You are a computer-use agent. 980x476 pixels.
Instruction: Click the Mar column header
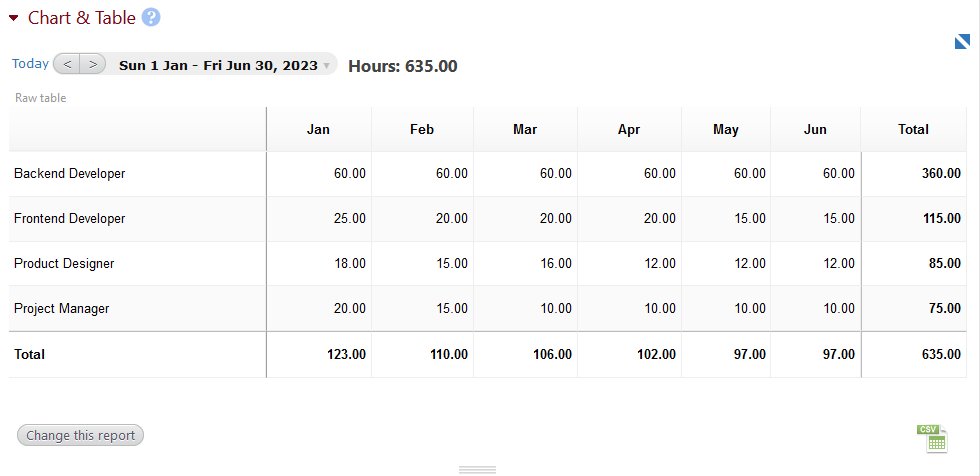pyautogui.click(x=525, y=130)
